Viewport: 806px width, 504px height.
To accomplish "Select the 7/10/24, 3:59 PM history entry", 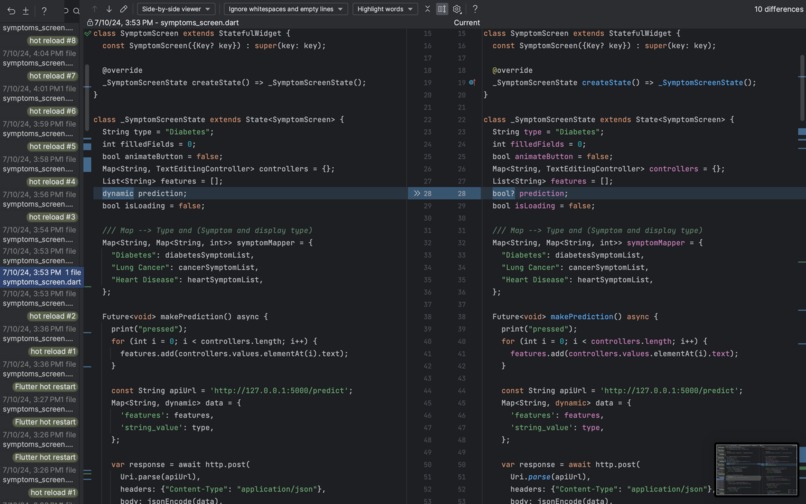I will pyautogui.click(x=39, y=129).
